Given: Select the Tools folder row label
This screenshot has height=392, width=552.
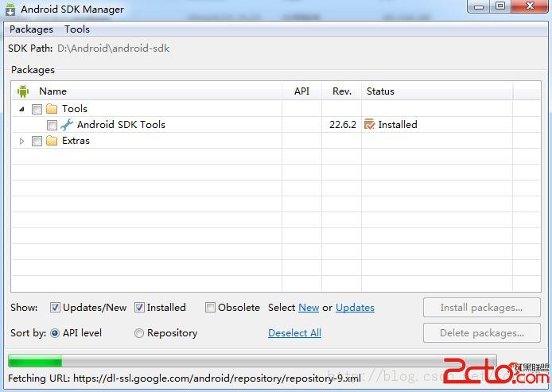Looking at the screenshot, I should point(75,109).
